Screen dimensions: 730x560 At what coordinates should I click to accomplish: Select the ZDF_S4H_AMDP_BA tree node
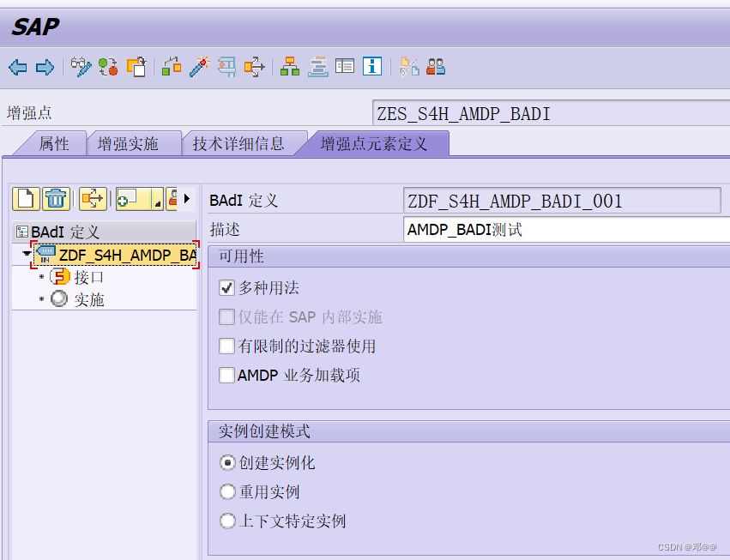115,255
